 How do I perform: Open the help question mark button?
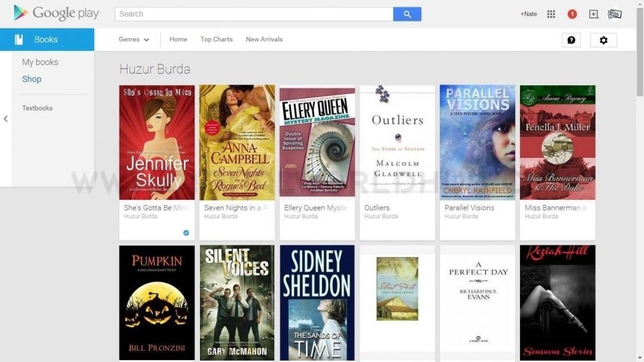point(571,40)
